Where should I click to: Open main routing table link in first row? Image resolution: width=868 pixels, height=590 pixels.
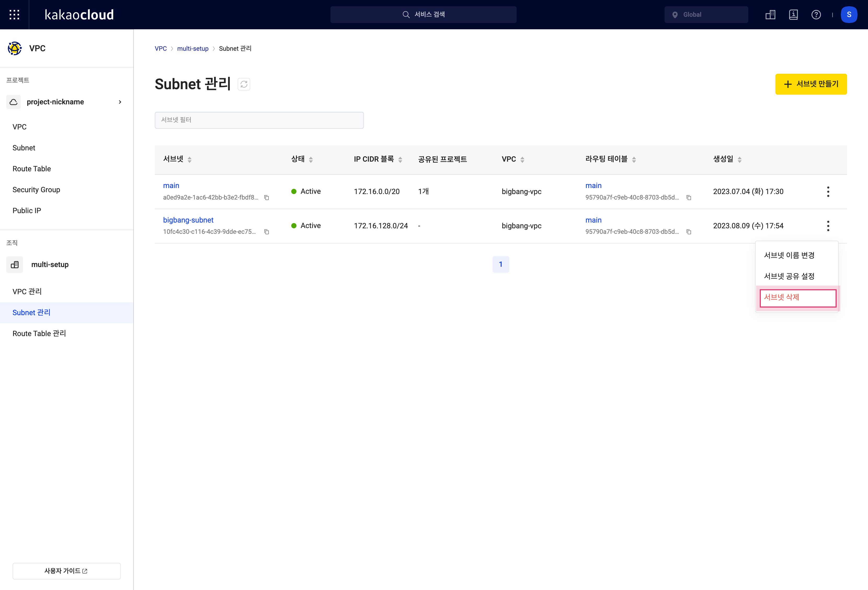click(x=593, y=186)
